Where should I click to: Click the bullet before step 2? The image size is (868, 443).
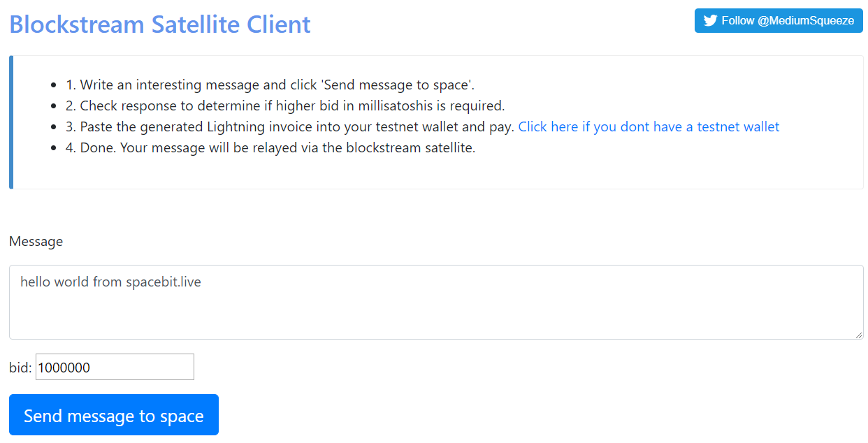[x=54, y=106]
